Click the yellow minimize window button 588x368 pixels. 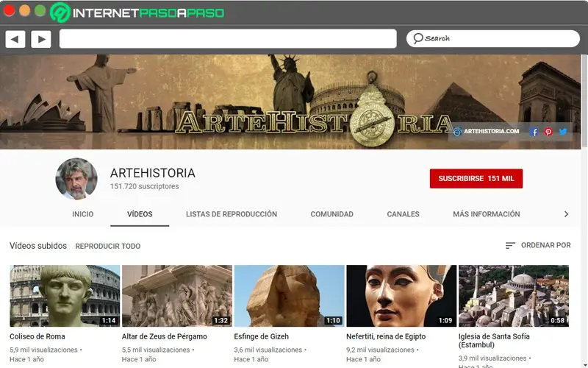pos(25,10)
